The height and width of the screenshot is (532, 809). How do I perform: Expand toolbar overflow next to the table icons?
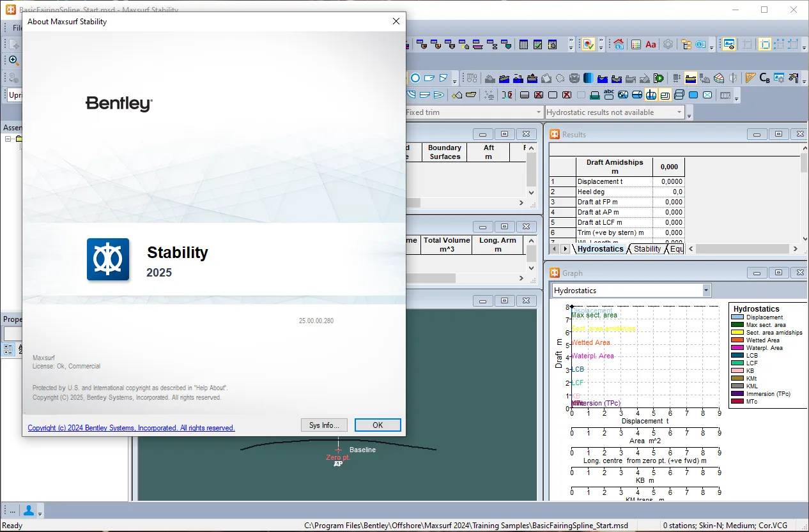point(571,45)
